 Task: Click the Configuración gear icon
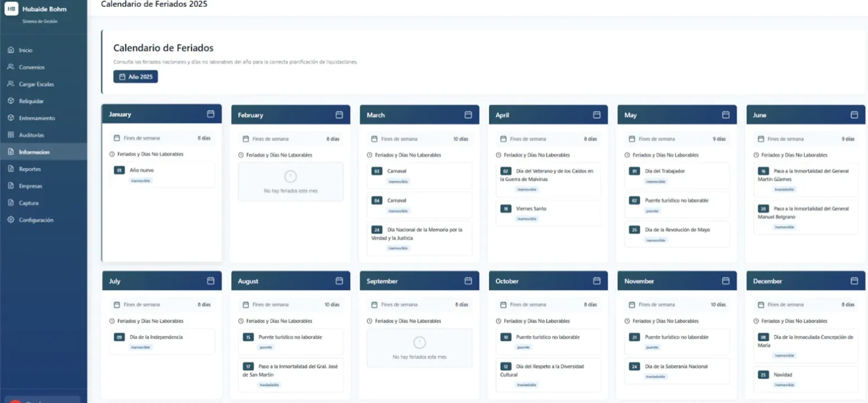pyautogui.click(x=11, y=220)
